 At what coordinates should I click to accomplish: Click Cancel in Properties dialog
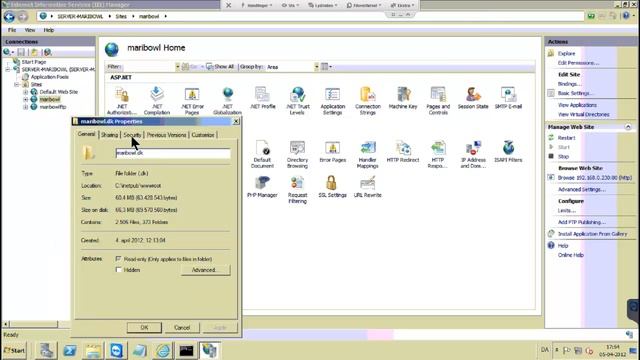[x=182, y=327]
